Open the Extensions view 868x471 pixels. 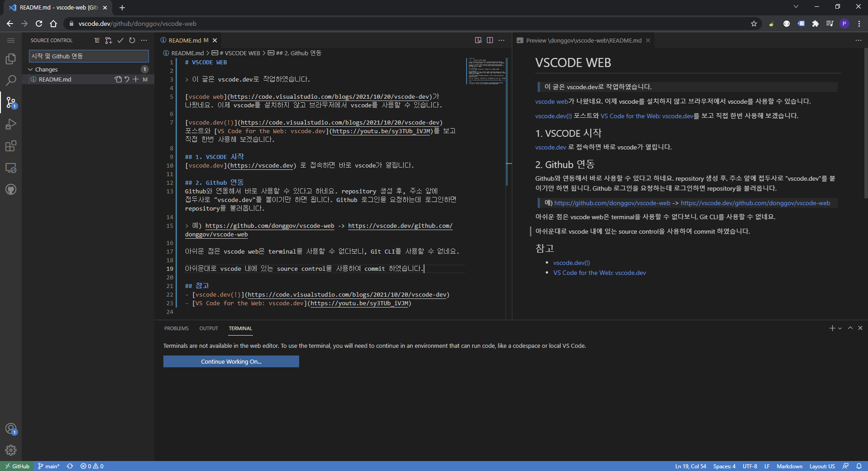[x=11, y=146]
